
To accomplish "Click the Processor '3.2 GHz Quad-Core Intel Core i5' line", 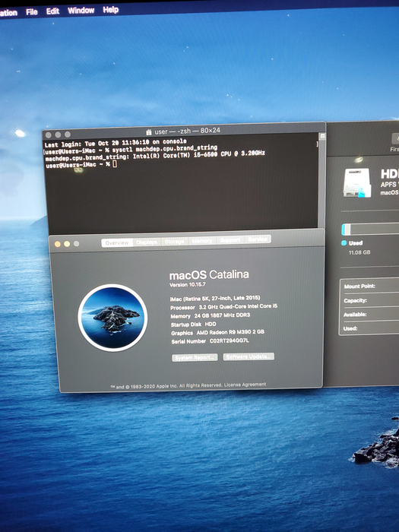I will 223,307.
